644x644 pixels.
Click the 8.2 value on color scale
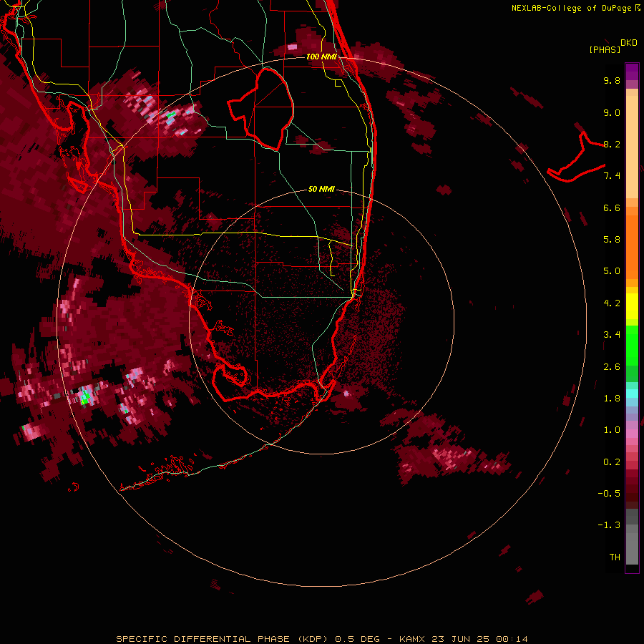(612, 144)
